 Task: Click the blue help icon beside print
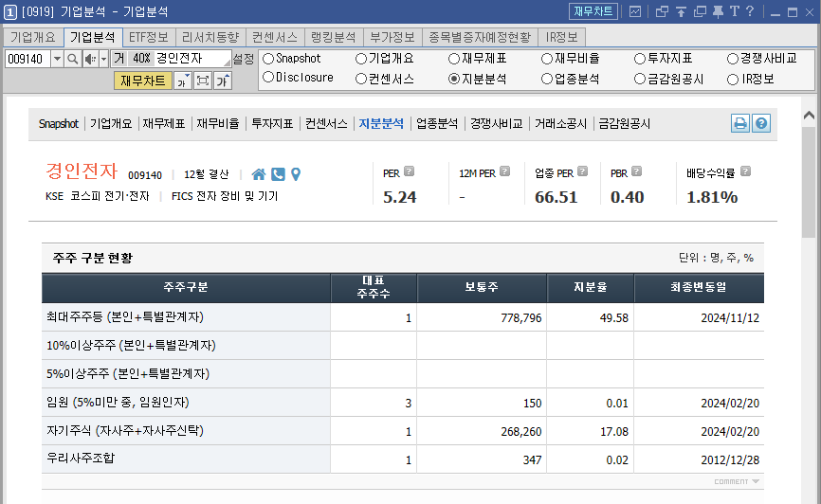click(x=761, y=123)
